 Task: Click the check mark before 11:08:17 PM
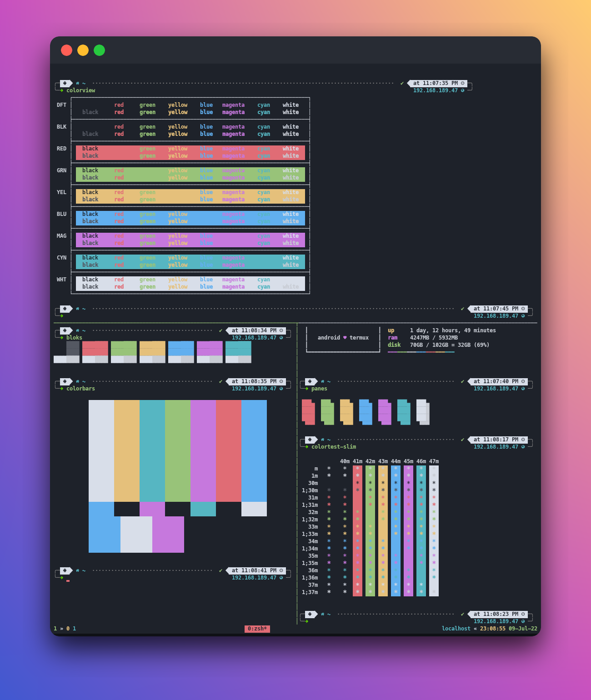pos(462,440)
